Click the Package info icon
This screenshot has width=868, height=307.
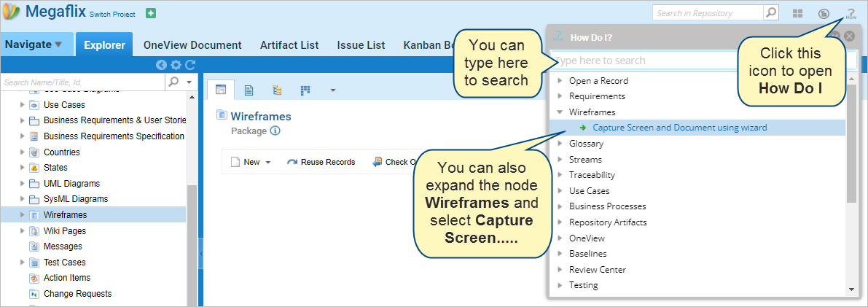275,131
